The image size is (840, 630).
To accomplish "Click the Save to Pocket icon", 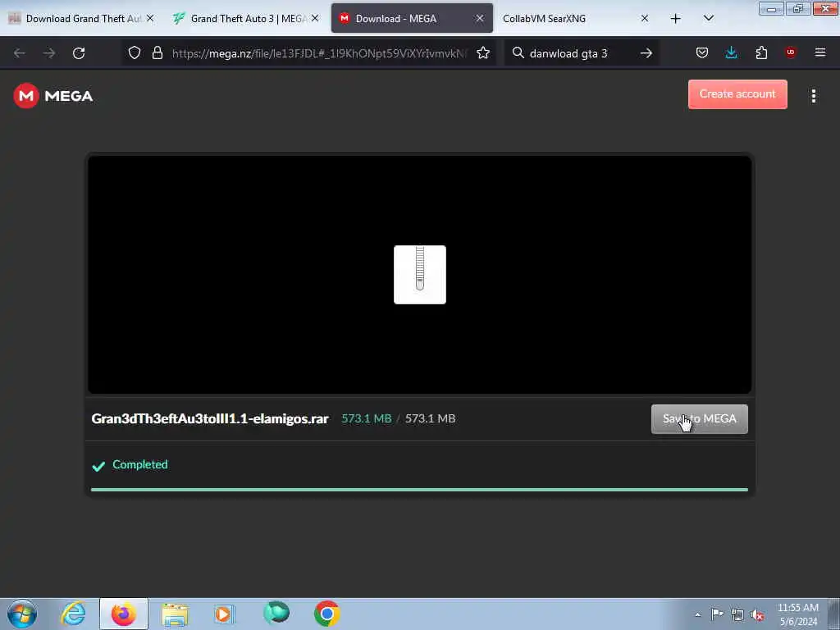I will (x=702, y=53).
